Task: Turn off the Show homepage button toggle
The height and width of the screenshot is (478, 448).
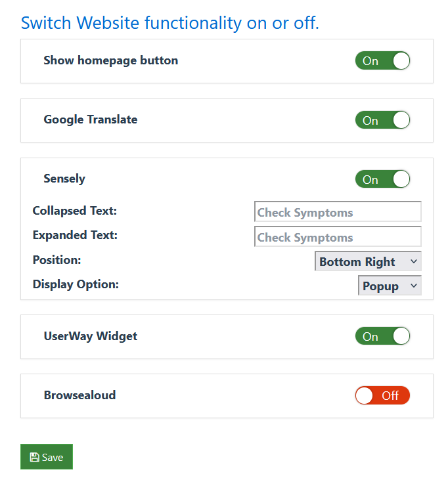Action: click(x=382, y=61)
